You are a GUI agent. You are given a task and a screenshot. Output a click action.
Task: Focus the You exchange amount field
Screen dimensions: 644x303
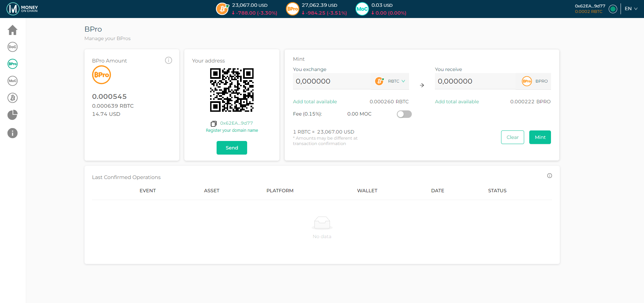click(331, 81)
